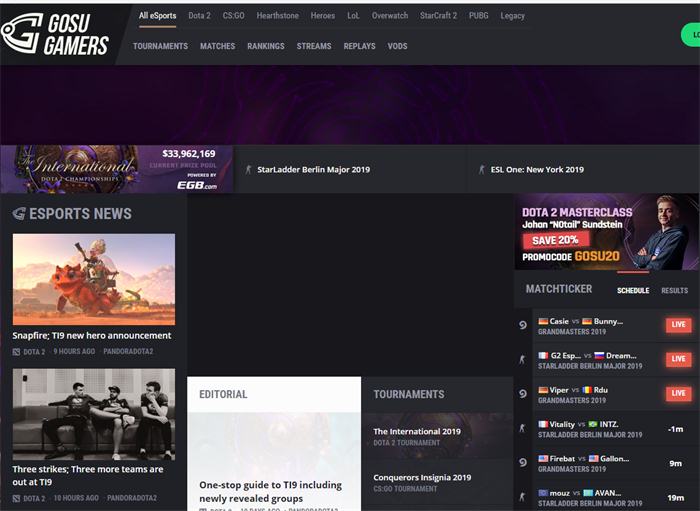Click the EDITORIAL section heading
The image size is (700, 511).
(223, 395)
